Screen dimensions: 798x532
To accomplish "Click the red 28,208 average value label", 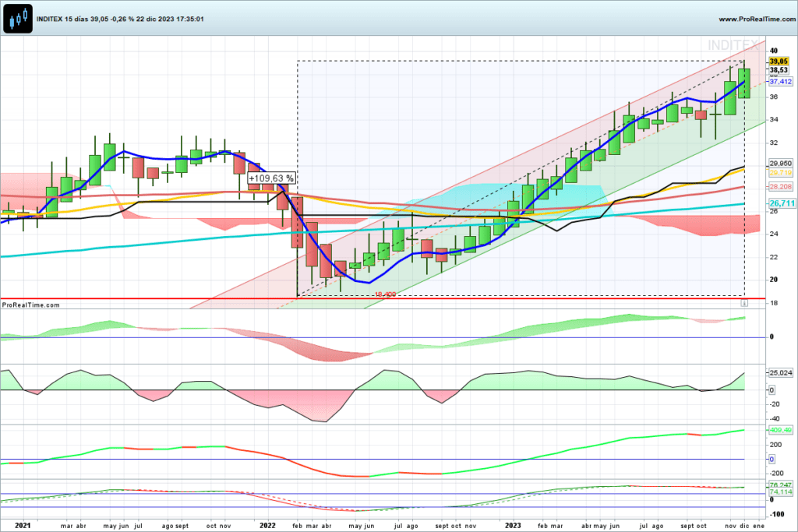I will point(780,187).
